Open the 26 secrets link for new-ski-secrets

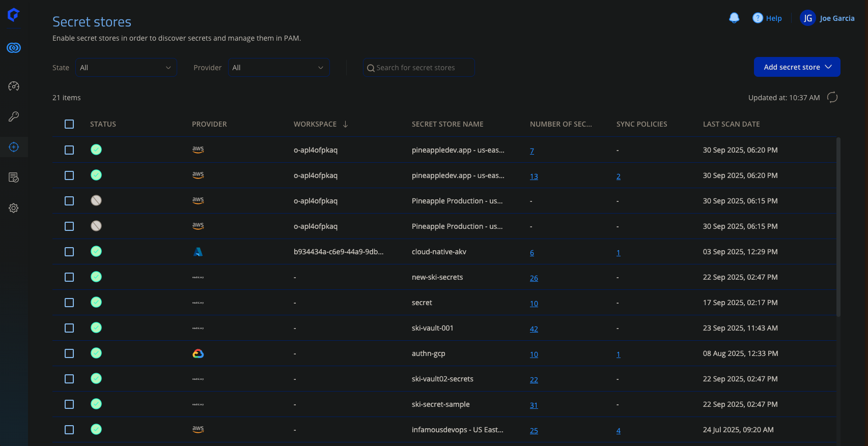[534, 278]
